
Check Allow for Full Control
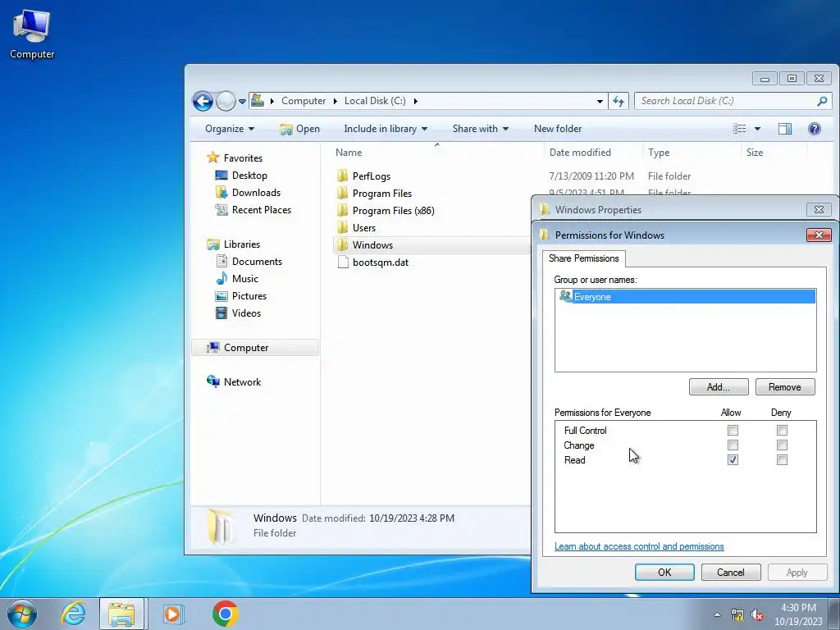click(x=733, y=430)
